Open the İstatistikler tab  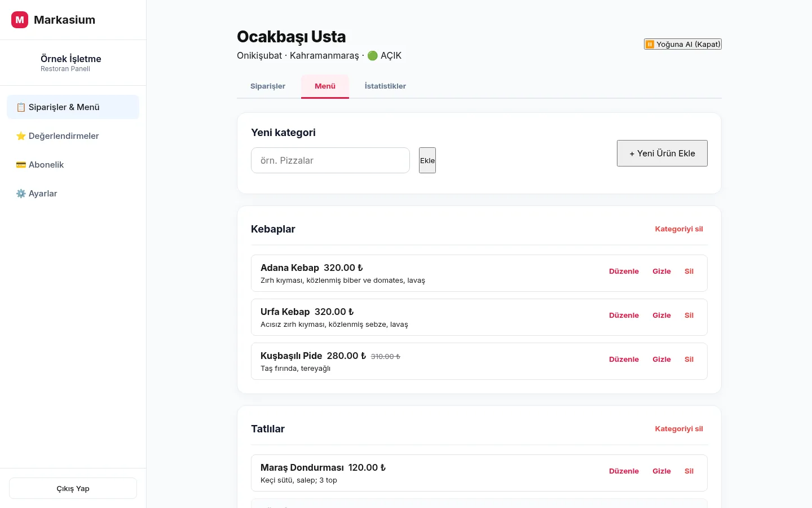385,86
